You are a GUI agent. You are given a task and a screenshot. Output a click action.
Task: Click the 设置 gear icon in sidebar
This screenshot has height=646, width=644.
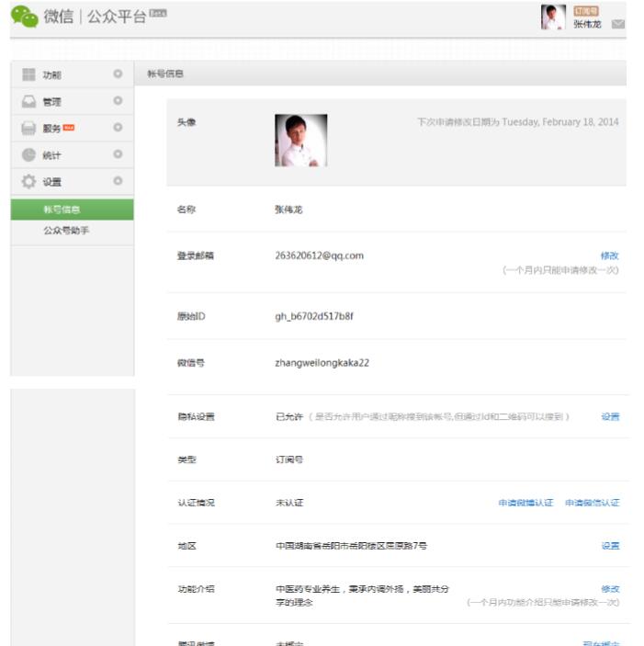click(x=28, y=182)
